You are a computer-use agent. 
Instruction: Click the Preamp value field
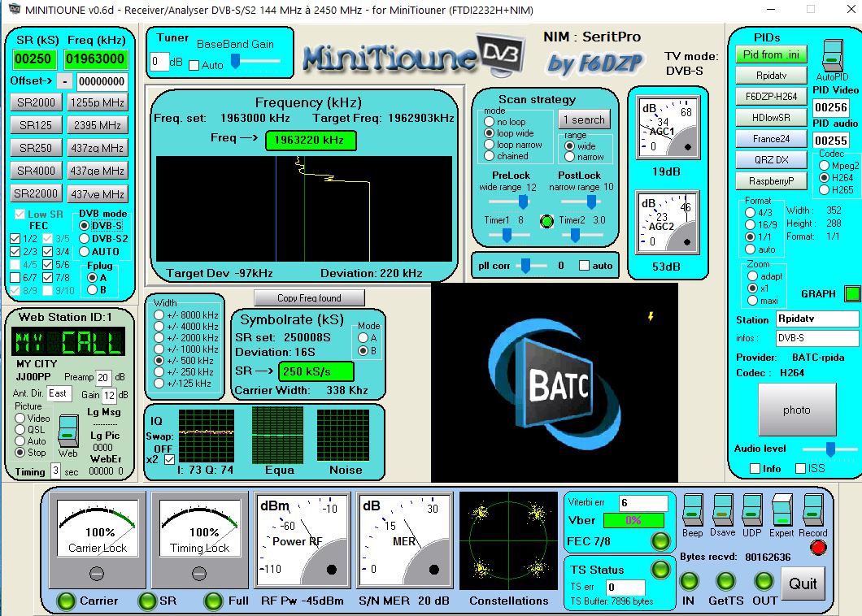tap(103, 378)
